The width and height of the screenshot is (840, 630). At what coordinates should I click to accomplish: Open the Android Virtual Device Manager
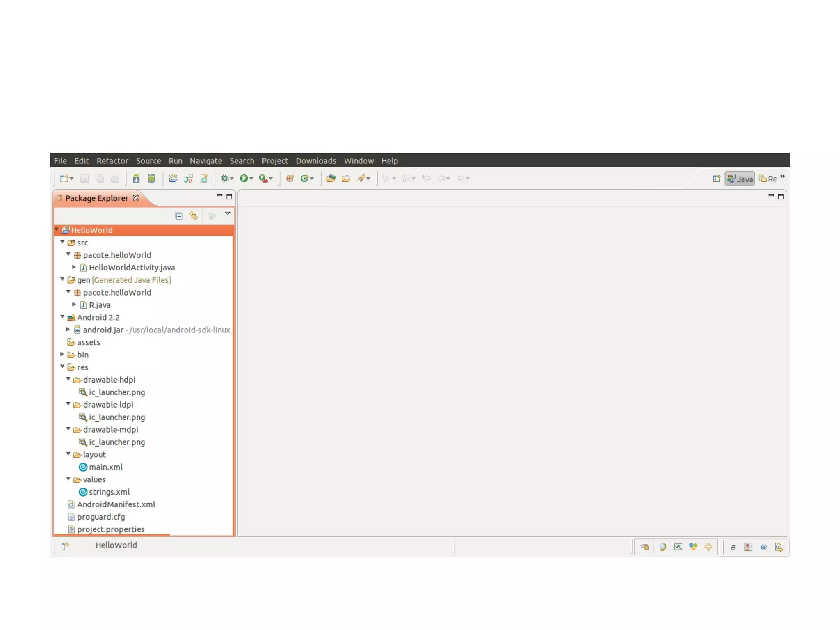click(x=151, y=178)
